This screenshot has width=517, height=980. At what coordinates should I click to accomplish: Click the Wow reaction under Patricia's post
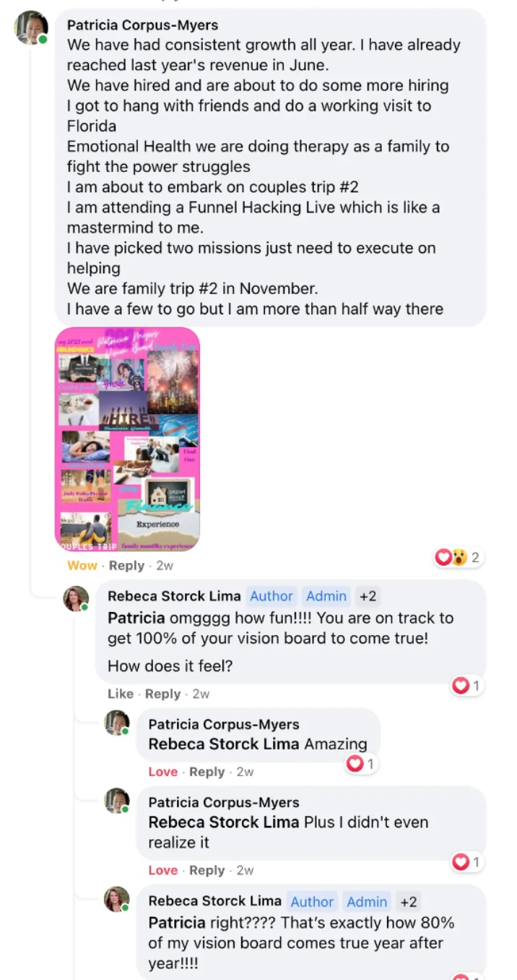(x=82, y=565)
